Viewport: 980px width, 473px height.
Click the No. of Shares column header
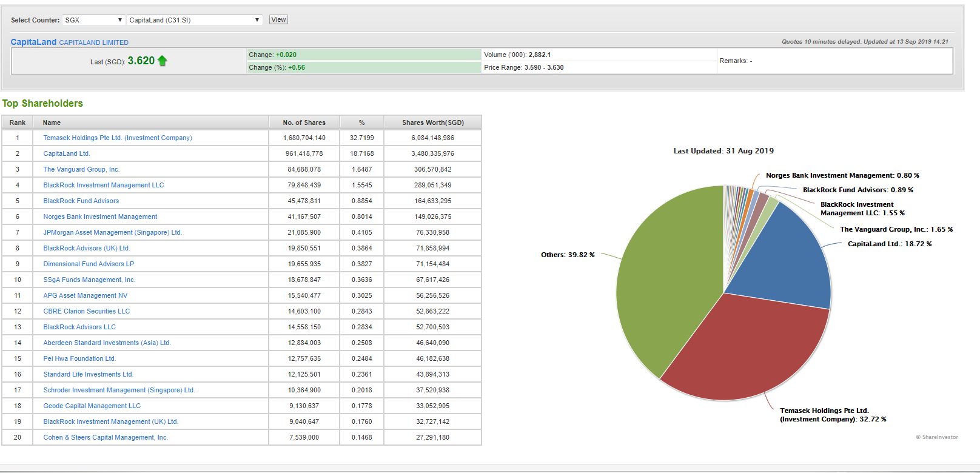(x=304, y=122)
